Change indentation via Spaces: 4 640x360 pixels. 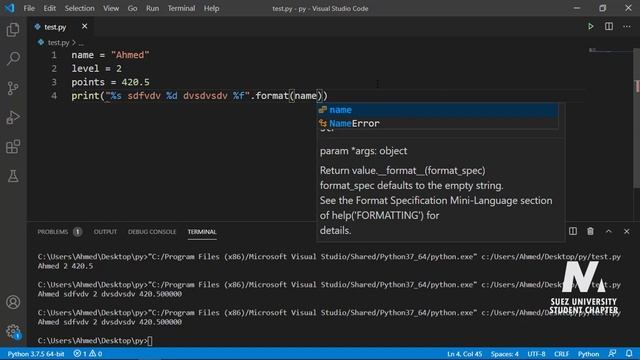point(504,354)
